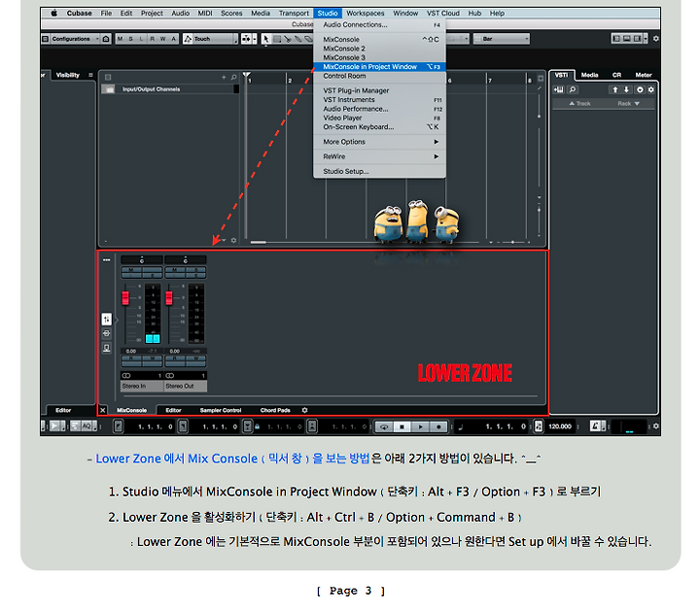Screen dimensions: 700x613
Task: Open the Workspaces menu
Action: point(366,13)
